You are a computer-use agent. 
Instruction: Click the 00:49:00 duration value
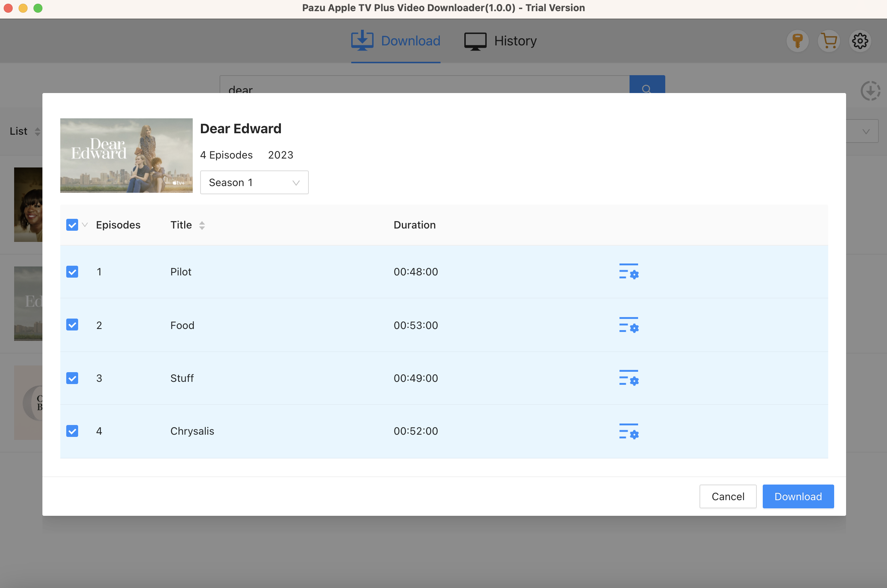pyautogui.click(x=415, y=378)
